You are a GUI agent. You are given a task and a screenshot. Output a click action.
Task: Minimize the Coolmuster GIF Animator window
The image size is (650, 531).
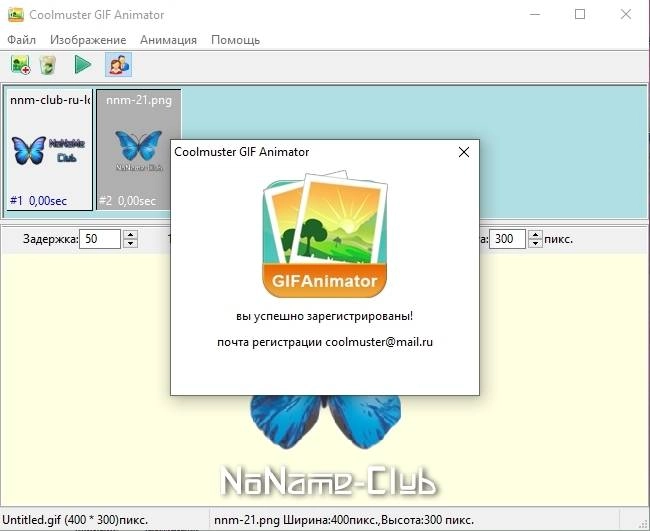pyautogui.click(x=535, y=15)
